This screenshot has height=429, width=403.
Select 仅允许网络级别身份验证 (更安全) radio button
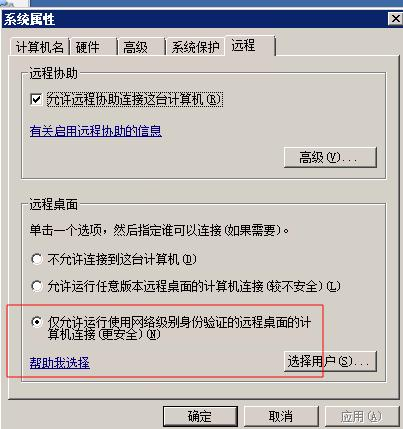click(x=37, y=322)
